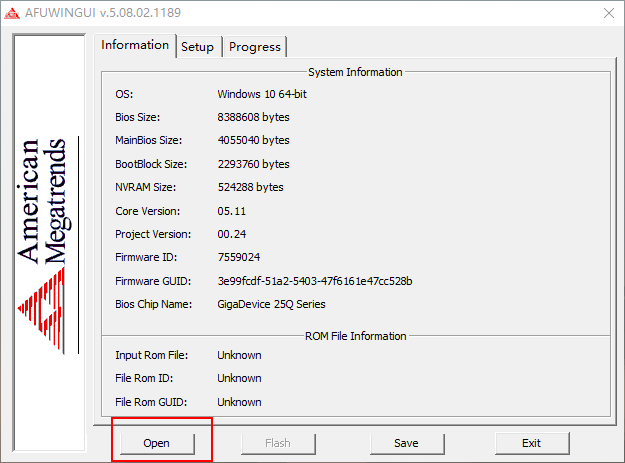Click the AFUWINGUI title bar app icon

coord(12,13)
